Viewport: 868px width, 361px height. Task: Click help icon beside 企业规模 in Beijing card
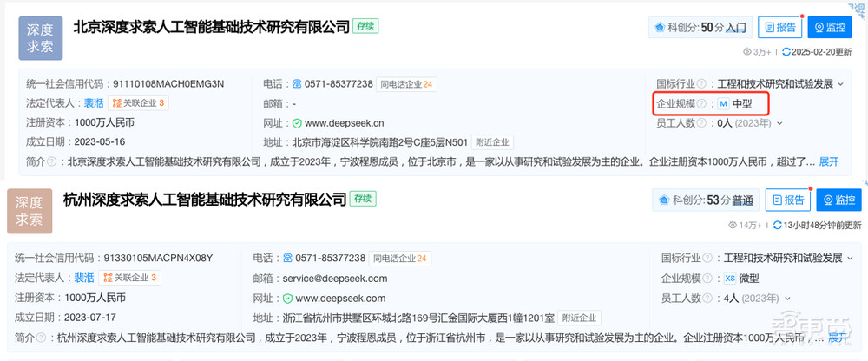point(701,103)
